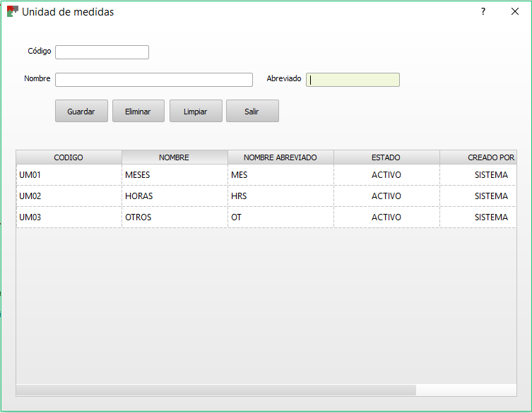Select the HORAS name cell
532x413 pixels.
pos(174,196)
